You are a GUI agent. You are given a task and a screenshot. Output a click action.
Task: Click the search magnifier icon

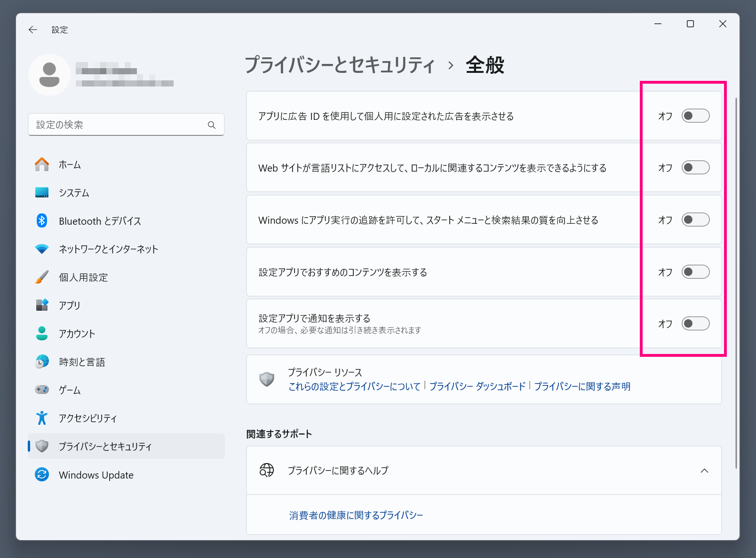[212, 125]
